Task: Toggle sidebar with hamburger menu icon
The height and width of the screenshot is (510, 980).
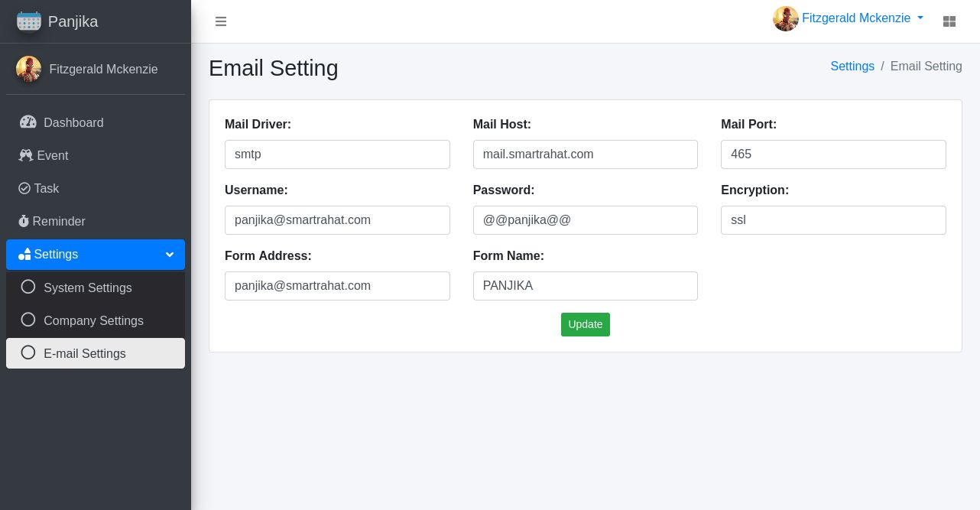Action: [221, 21]
